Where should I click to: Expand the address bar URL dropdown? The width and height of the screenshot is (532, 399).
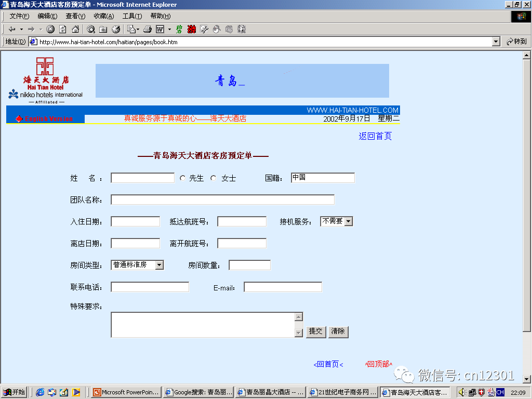[x=496, y=42]
